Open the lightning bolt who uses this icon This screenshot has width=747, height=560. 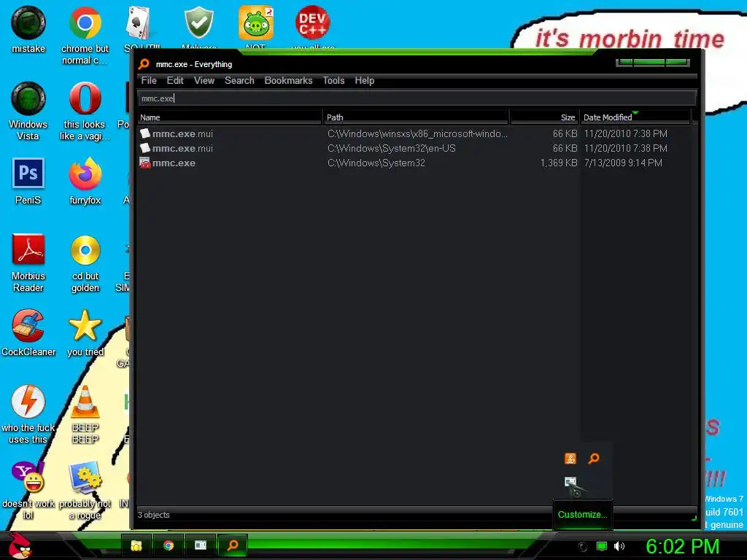[28, 402]
